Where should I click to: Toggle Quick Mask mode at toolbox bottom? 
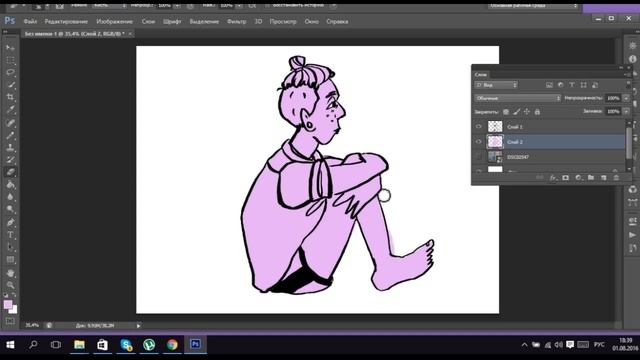tap(10, 321)
